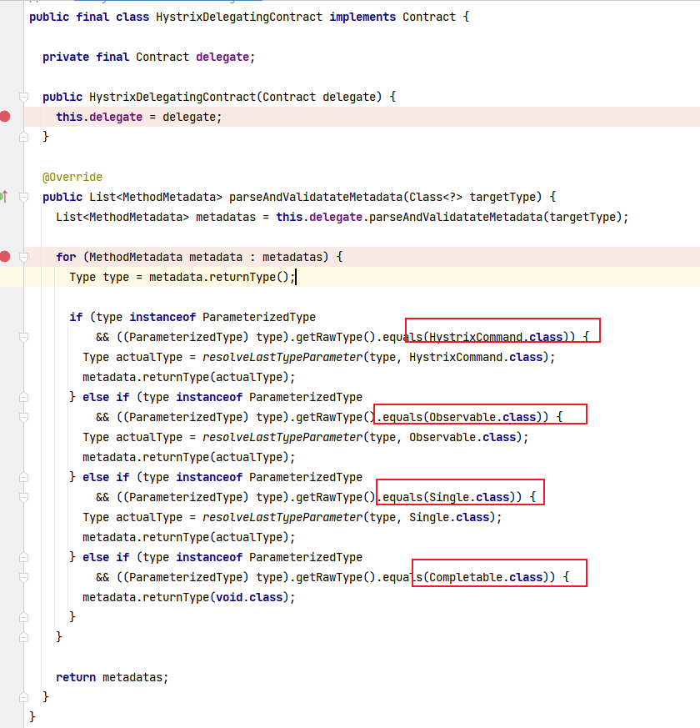Collapse the for-loop fold marker in the gutter
Screen dimensions: 700x728
click(23, 257)
